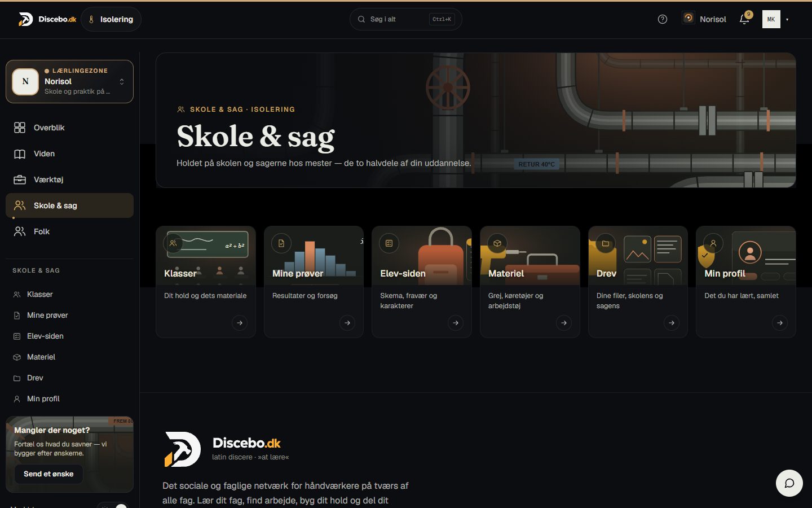Click the arrow icon on the Drev card
812x508 pixels.
[672, 323]
